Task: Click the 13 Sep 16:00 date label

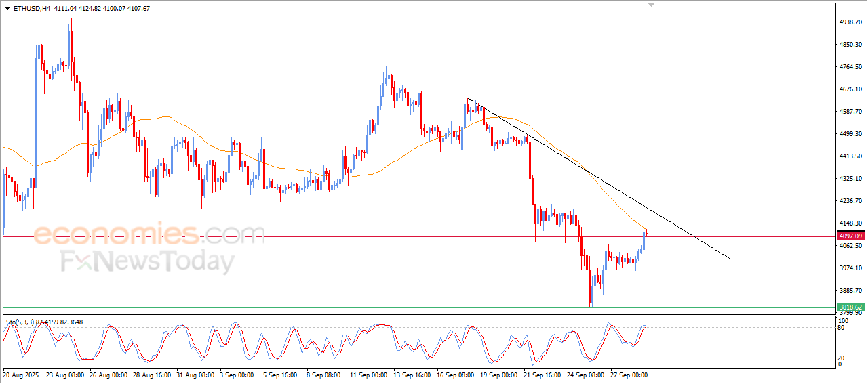Action: coord(412,374)
